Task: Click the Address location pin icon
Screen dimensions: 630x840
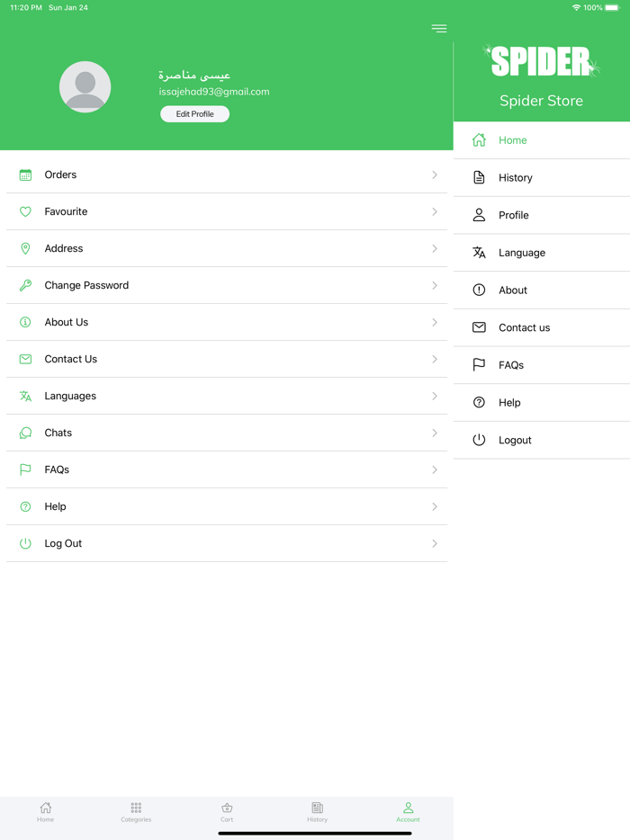Action: [x=25, y=248]
